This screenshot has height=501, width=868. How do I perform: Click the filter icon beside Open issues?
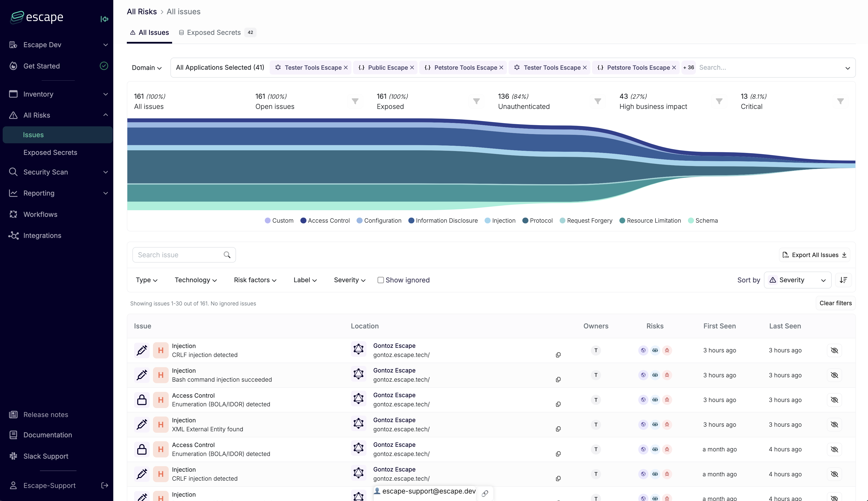coord(355,101)
